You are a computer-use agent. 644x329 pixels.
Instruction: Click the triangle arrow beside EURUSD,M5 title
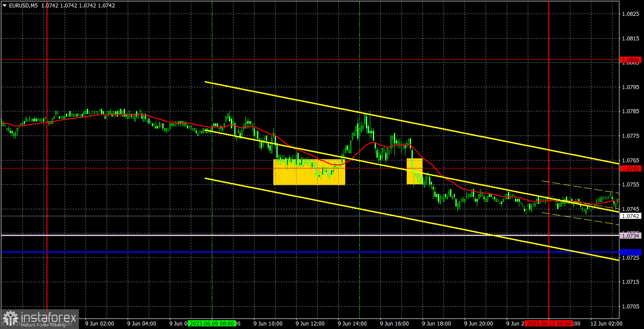(4, 6)
